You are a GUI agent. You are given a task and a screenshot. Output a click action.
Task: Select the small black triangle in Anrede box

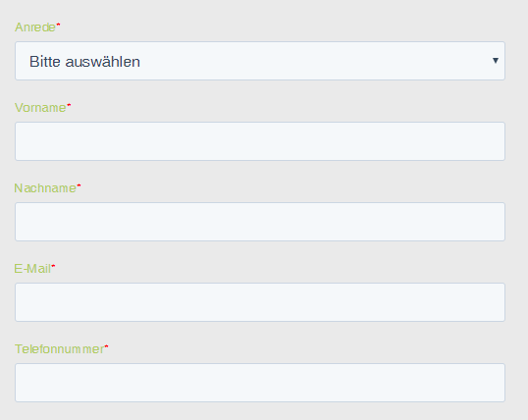(x=495, y=61)
